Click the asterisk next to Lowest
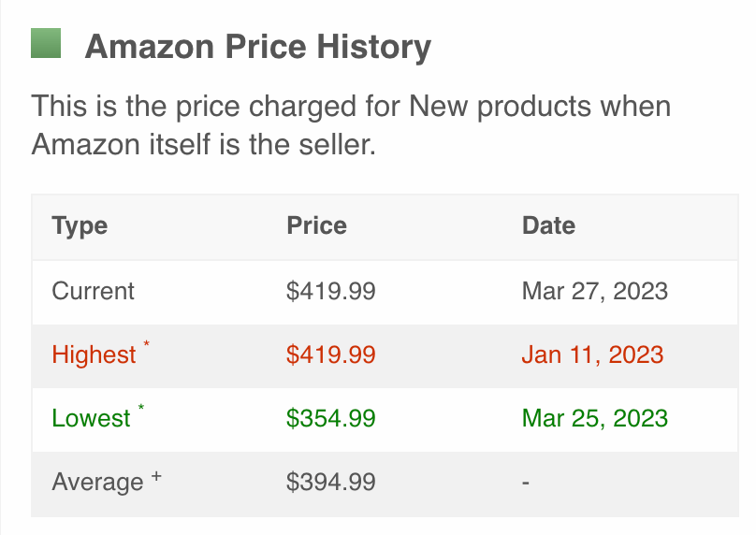 click(141, 411)
